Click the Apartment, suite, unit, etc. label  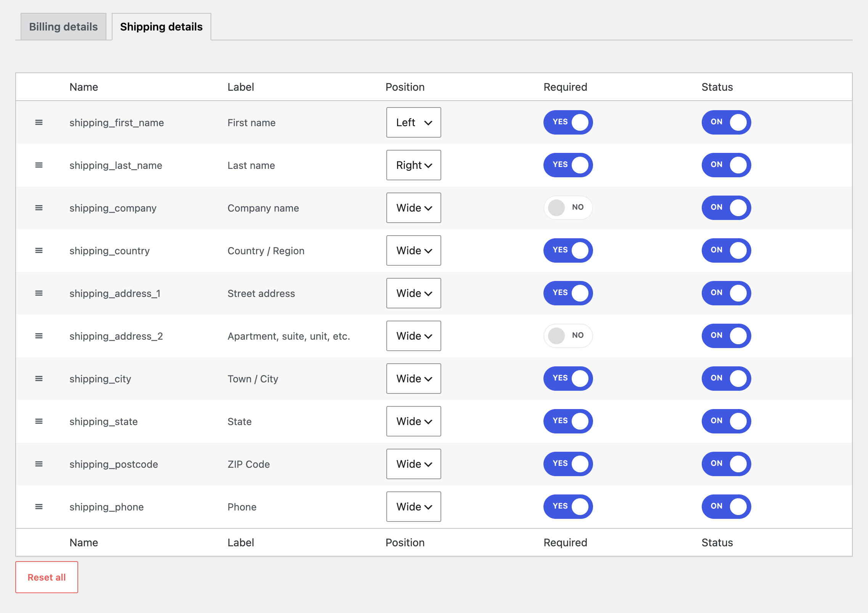click(289, 336)
